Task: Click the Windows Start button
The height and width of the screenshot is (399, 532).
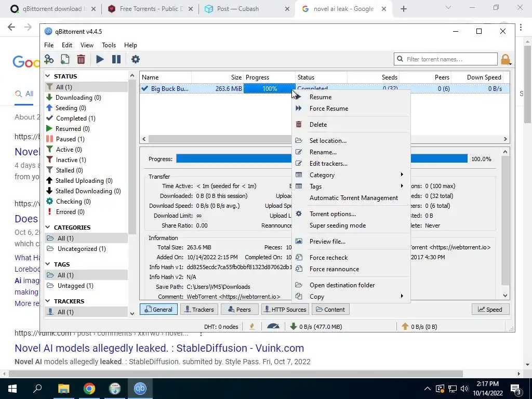Action: pyautogui.click(x=12, y=389)
